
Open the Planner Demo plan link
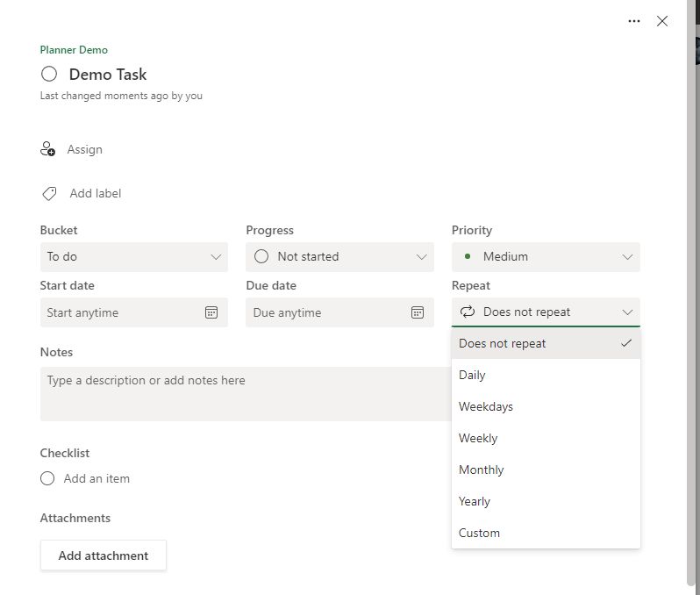(x=74, y=50)
